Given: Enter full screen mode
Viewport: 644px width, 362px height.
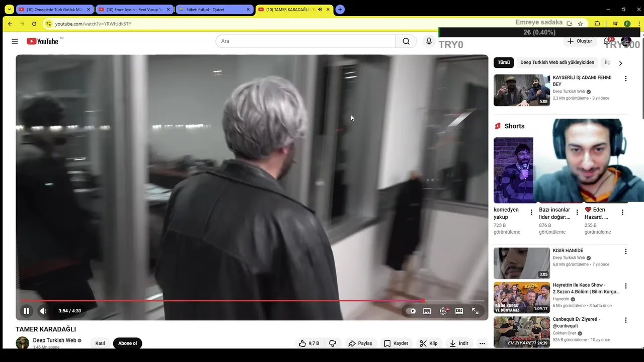Looking at the screenshot, I should tap(475, 311).
